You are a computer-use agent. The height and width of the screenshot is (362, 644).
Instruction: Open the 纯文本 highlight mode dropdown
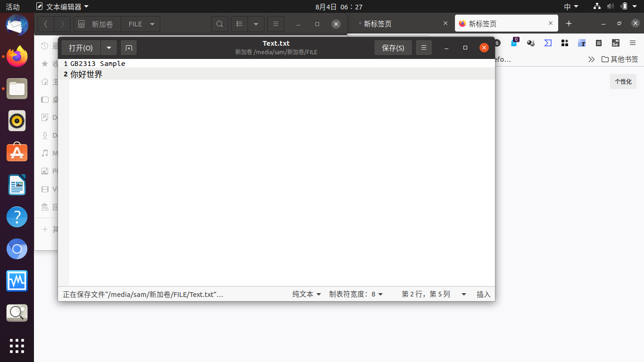pos(306,294)
